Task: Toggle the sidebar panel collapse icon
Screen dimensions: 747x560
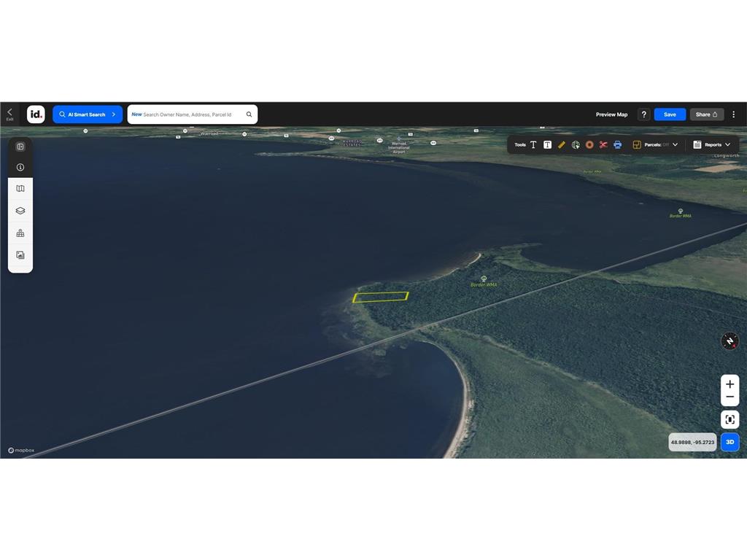Action: pos(20,147)
